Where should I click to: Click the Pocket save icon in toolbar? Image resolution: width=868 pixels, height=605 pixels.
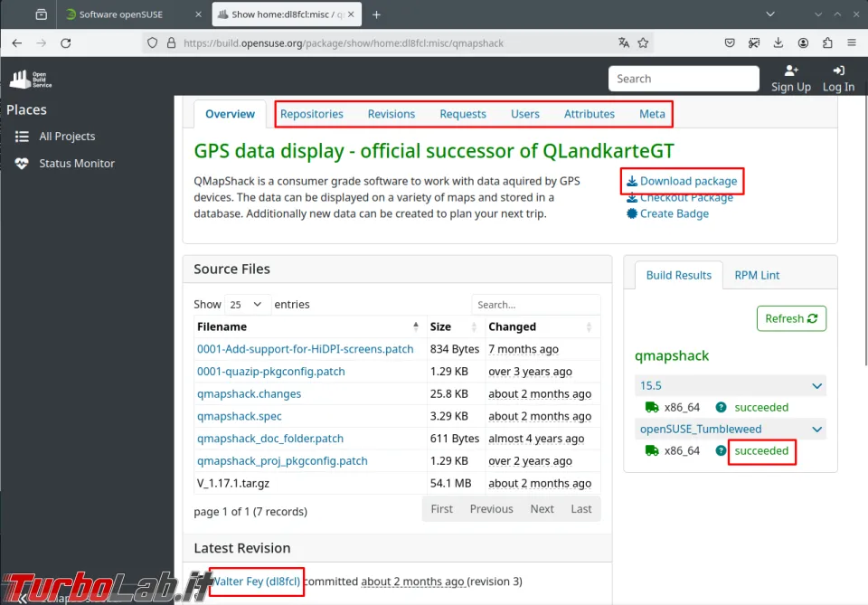pyautogui.click(x=730, y=43)
